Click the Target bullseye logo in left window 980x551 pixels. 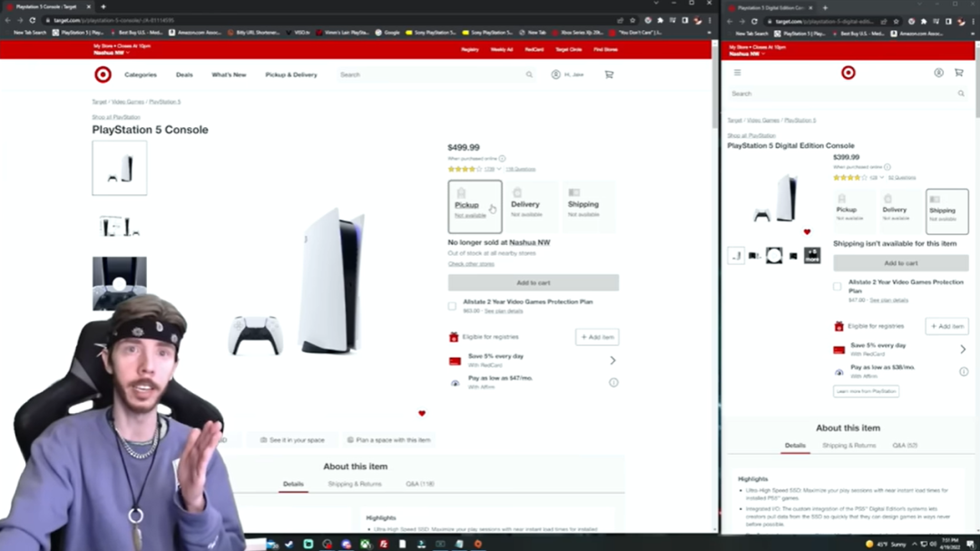click(x=103, y=74)
